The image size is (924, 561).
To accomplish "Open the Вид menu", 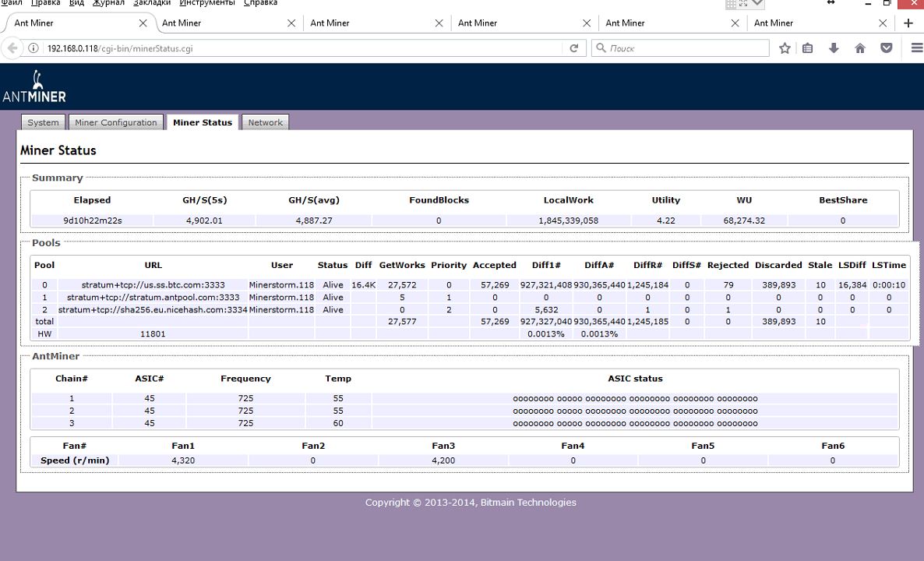I will tap(76, 3).
